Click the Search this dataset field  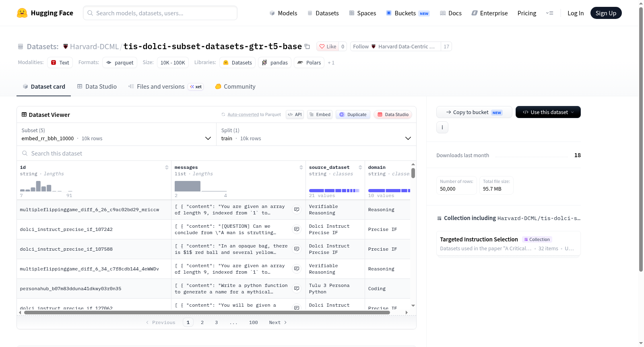(217, 153)
